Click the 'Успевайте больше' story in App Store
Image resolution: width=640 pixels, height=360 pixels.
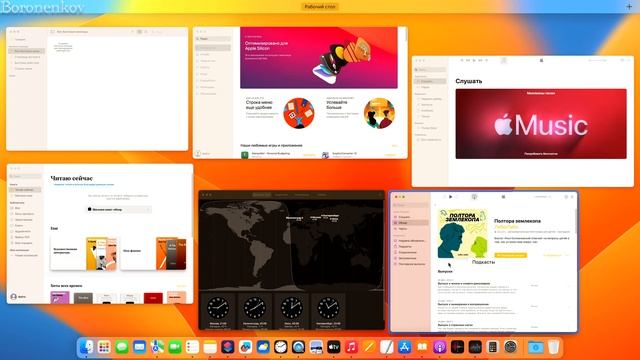(x=360, y=113)
